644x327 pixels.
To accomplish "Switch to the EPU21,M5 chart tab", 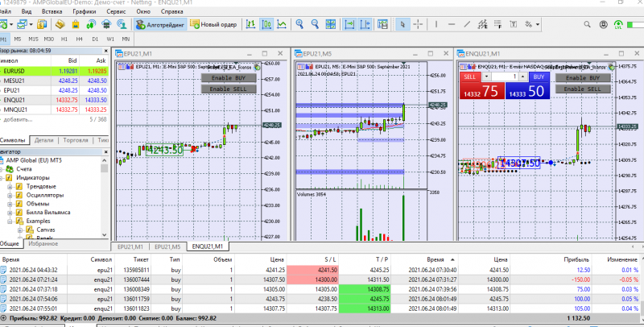I will click(167, 247).
